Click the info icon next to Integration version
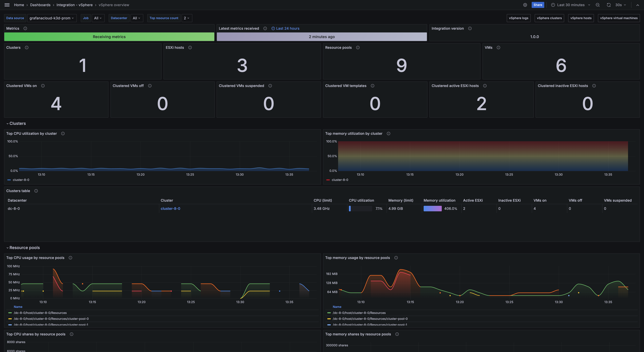 tap(470, 28)
